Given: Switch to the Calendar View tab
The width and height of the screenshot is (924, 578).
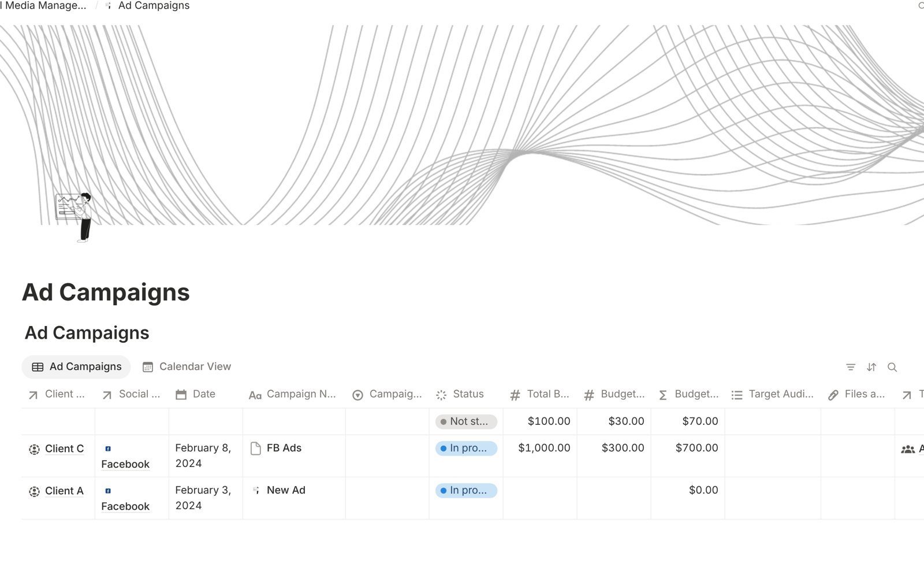Looking at the screenshot, I should pyautogui.click(x=187, y=366).
